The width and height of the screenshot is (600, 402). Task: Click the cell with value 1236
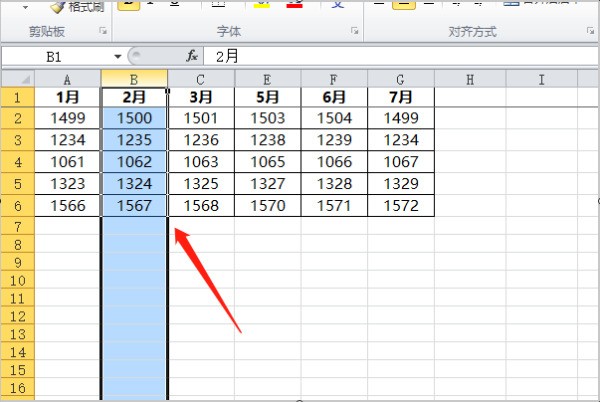point(201,140)
